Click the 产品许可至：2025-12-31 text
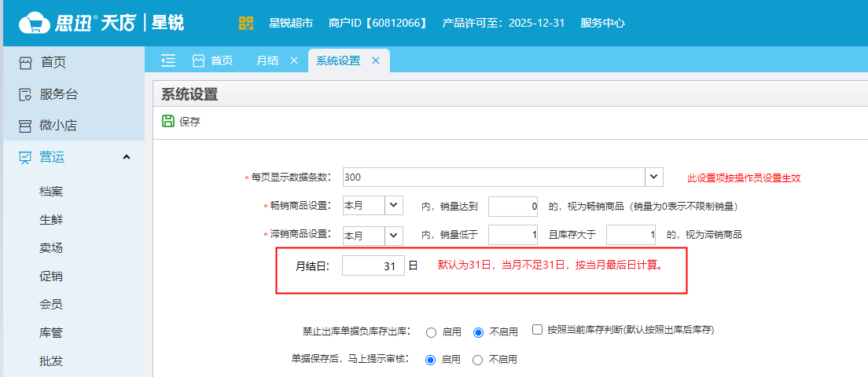Viewport: 868px width, 377px height. [503, 23]
